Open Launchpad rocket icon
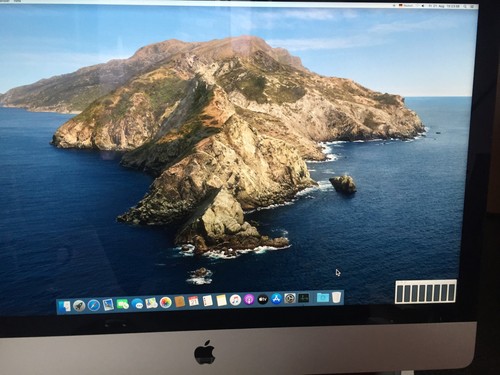The width and height of the screenshot is (500, 375). (79, 305)
